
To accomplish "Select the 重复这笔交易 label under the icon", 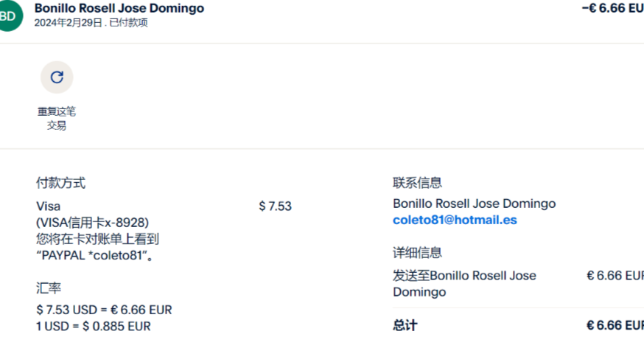I will tap(57, 119).
